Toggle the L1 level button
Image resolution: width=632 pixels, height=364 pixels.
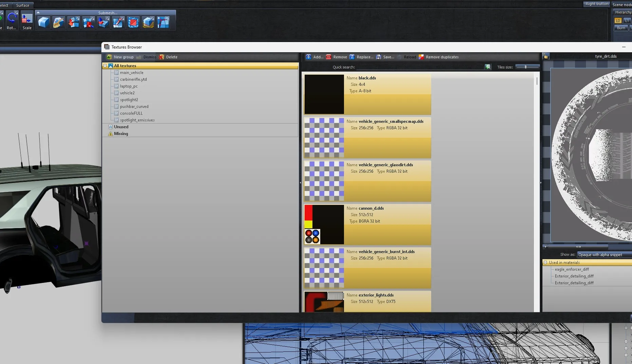pos(627,21)
